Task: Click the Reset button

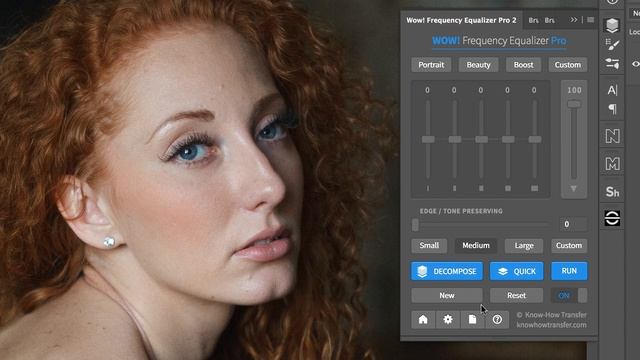Action: pos(517,296)
